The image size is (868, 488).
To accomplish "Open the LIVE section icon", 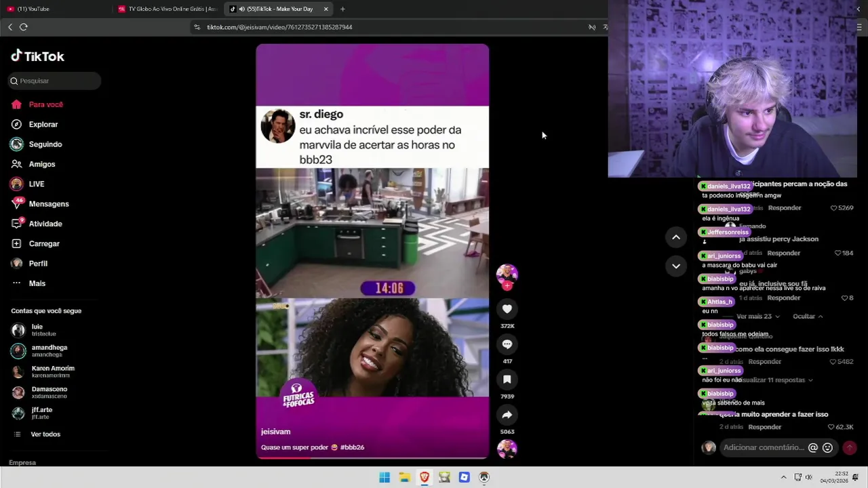I will point(16,184).
